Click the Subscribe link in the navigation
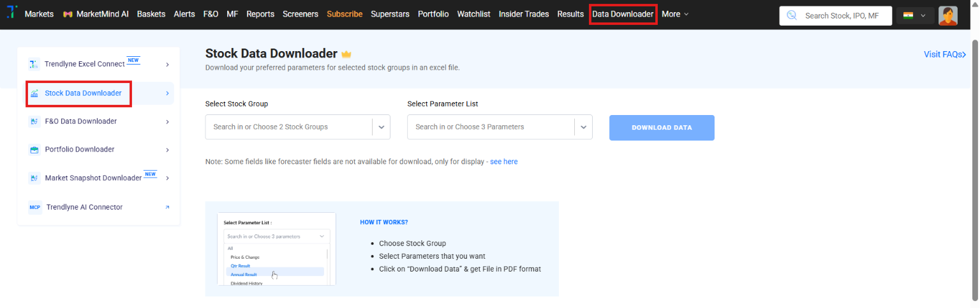Viewport: 980px width, 308px height. click(345, 14)
